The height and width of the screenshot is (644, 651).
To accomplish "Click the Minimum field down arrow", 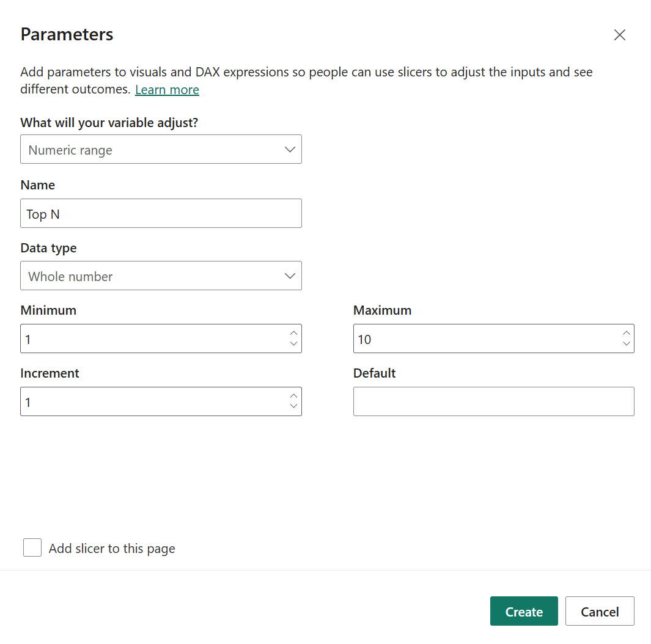I will (293, 343).
